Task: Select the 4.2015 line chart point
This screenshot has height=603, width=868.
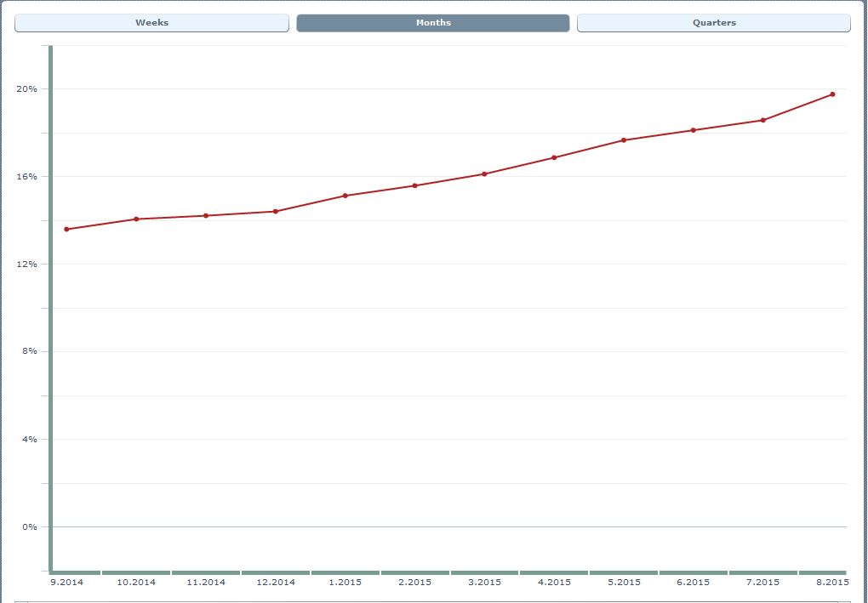Action: pyautogui.click(x=554, y=157)
